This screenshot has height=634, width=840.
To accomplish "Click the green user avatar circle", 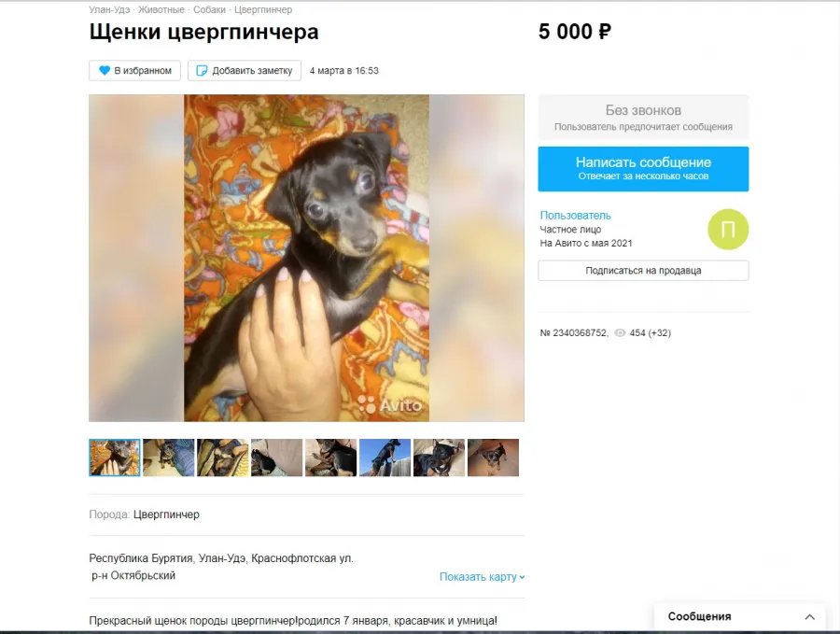I will click(728, 230).
